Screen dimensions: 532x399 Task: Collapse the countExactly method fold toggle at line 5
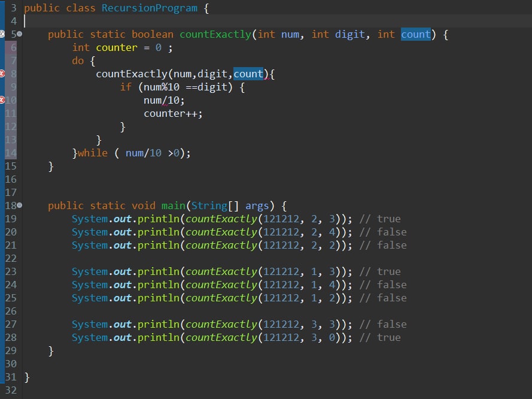[x=20, y=34]
